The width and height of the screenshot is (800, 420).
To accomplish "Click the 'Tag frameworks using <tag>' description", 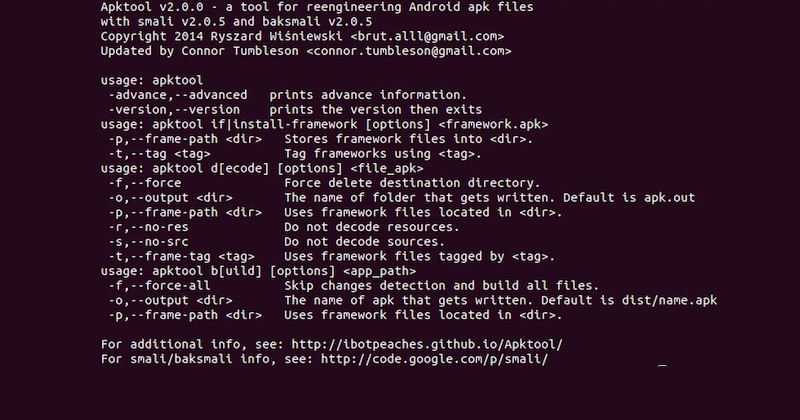I will point(383,154).
